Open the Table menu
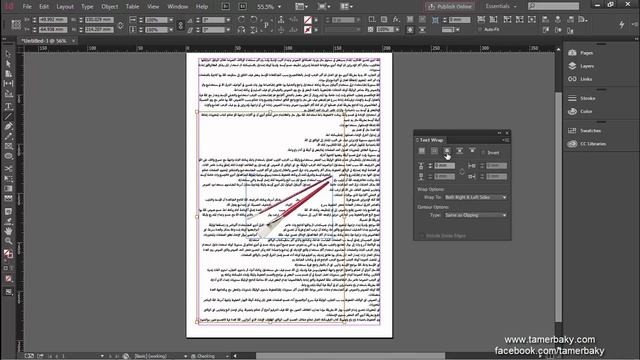 (x=132, y=7)
